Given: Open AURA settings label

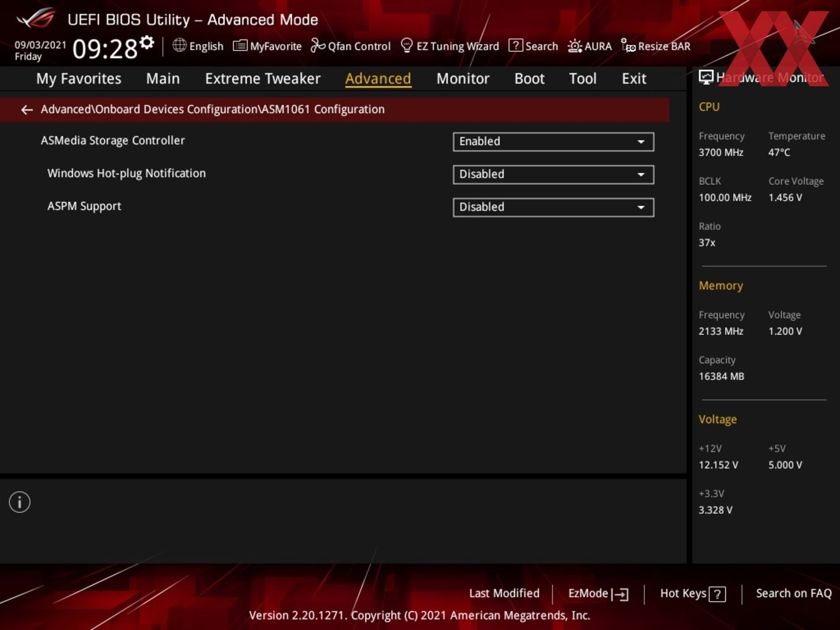Looking at the screenshot, I should pos(598,46).
